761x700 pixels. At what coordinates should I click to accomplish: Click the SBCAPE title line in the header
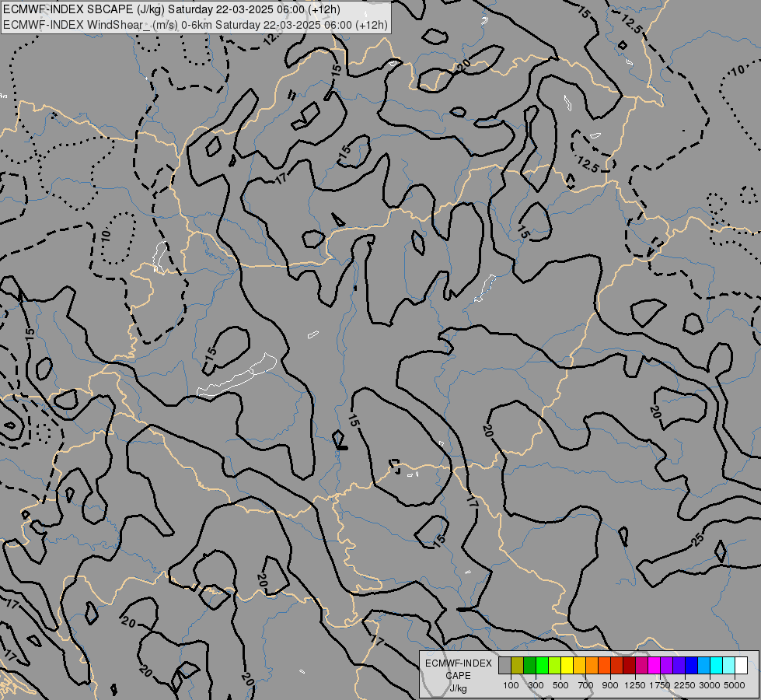click(x=171, y=9)
